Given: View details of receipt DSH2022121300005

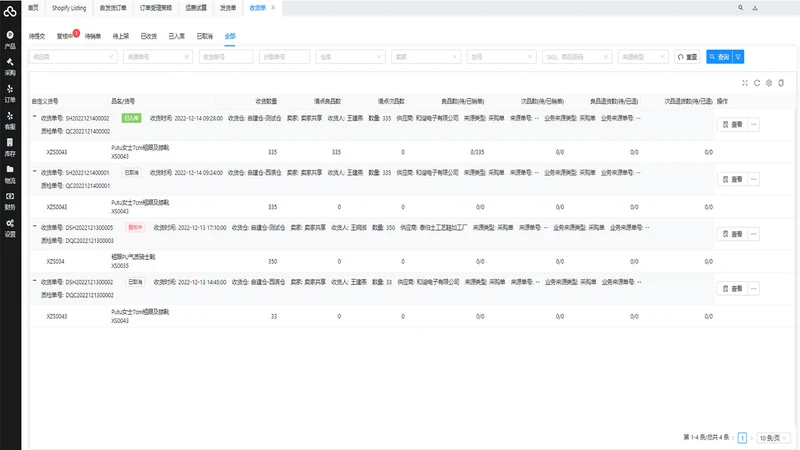Looking at the screenshot, I should click(732, 234).
